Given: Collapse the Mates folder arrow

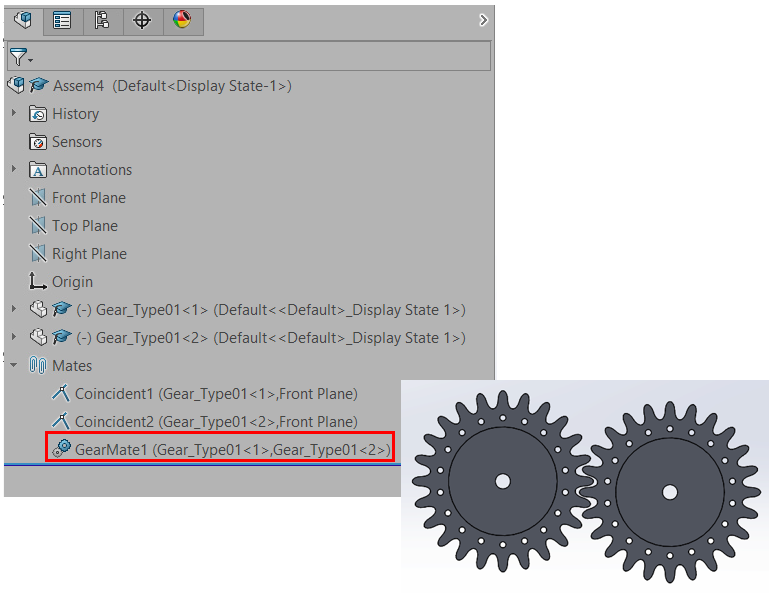Looking at the screenshot, I should coord(14,365).
